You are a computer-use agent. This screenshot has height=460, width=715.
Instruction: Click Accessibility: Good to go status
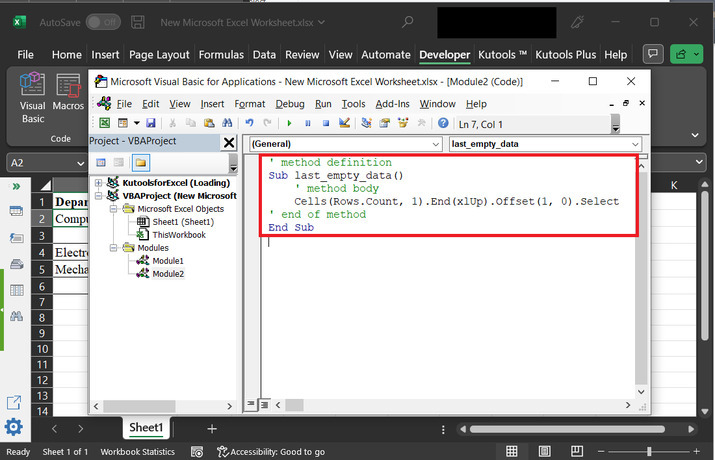(x=271, y=452)
